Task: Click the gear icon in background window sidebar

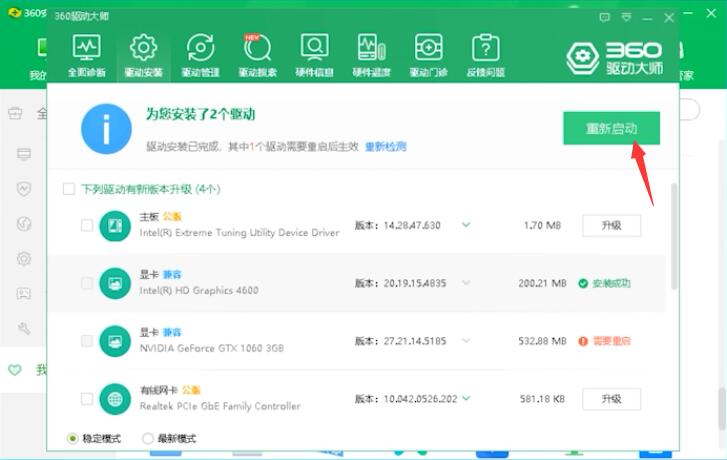Action: click(24, 258)
